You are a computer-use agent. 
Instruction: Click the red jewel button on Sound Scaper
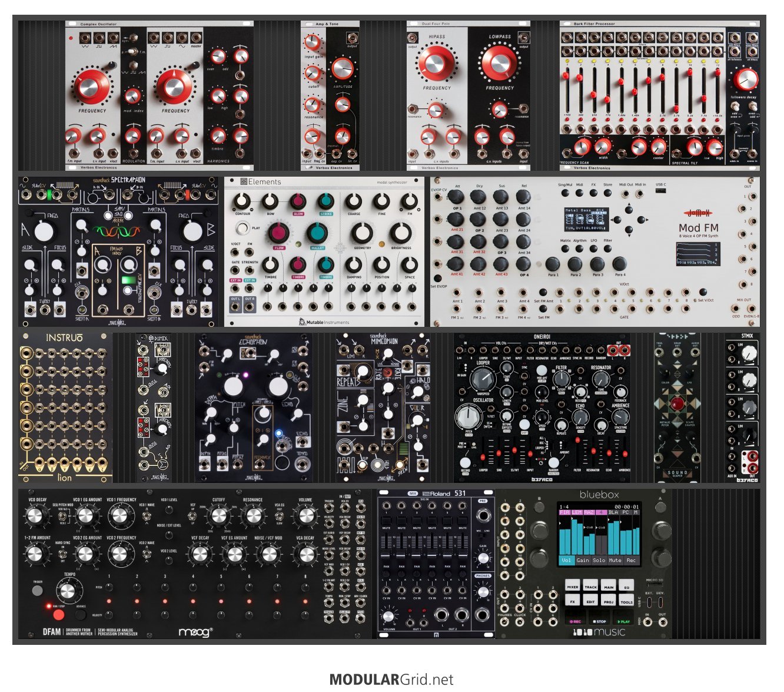click(x=677, y=404)
